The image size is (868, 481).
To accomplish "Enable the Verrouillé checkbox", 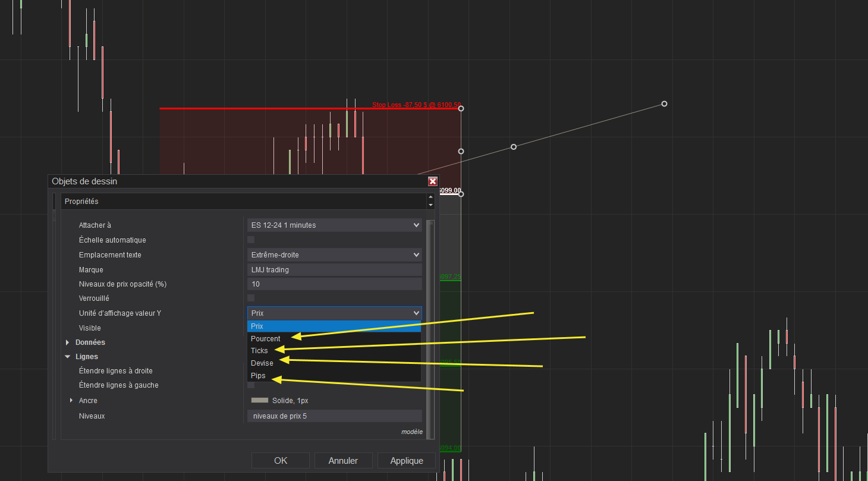I will point(251,298).
